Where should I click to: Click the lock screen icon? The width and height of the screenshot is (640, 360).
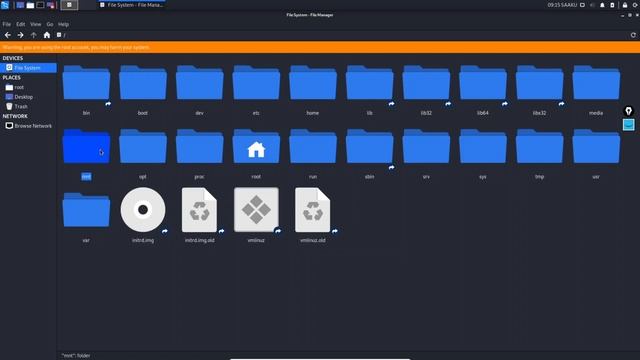[x=624, y=5]
